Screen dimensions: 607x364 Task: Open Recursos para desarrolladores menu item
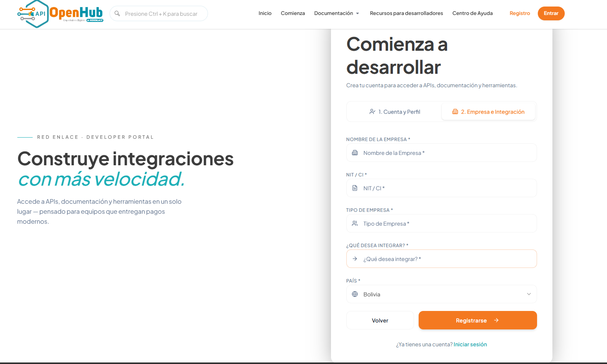(x=406, y=13)
